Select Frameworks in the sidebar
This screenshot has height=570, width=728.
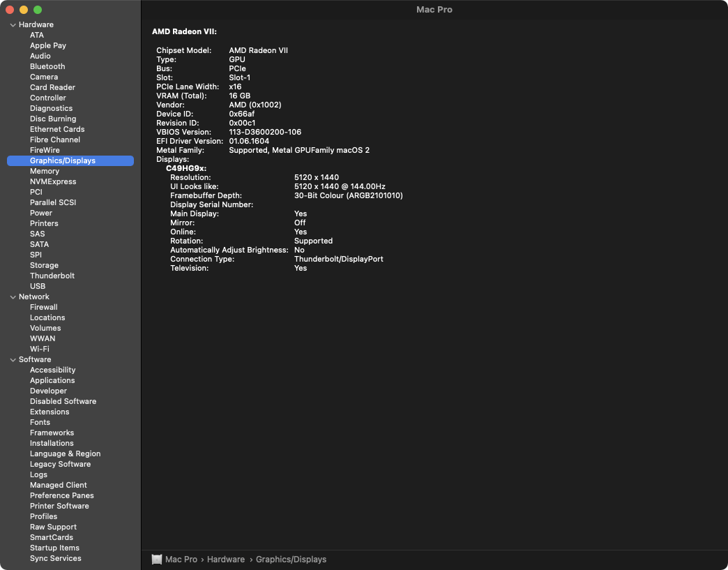coord(52,433)
